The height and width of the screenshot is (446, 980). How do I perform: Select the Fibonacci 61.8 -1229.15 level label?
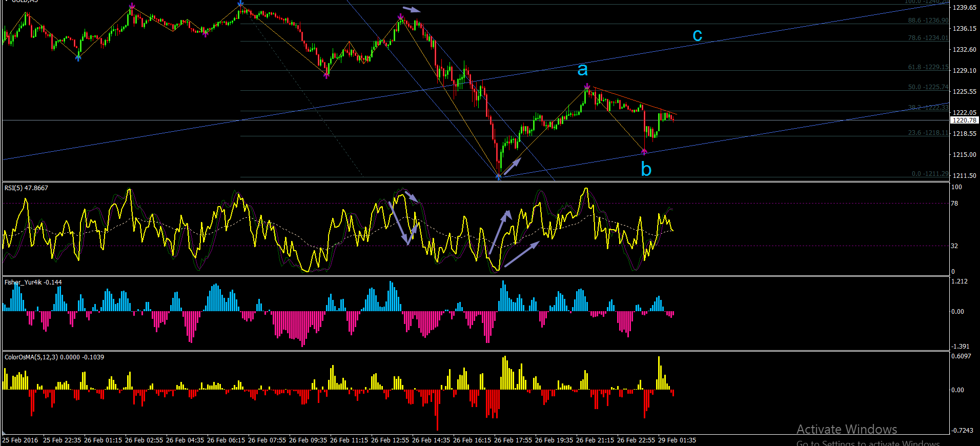tap(928, 67)
